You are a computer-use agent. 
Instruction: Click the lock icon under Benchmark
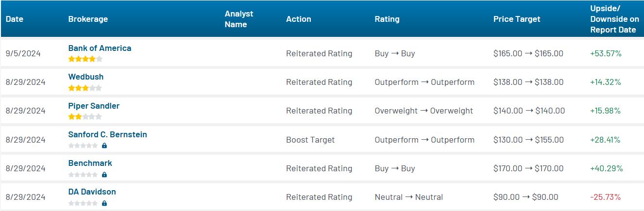[x=104, y=174]
